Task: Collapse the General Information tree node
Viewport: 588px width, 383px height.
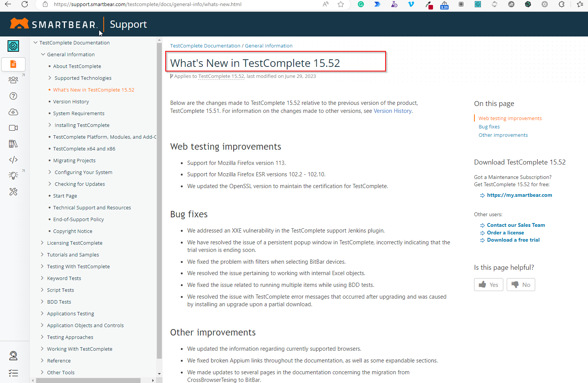Action: pos(43,54)
